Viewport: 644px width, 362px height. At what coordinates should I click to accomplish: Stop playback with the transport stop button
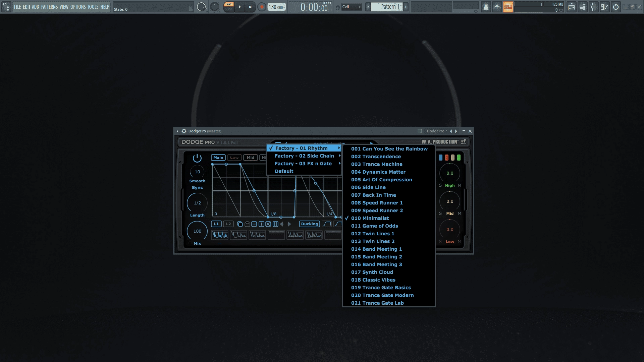(x=250, y=7)
